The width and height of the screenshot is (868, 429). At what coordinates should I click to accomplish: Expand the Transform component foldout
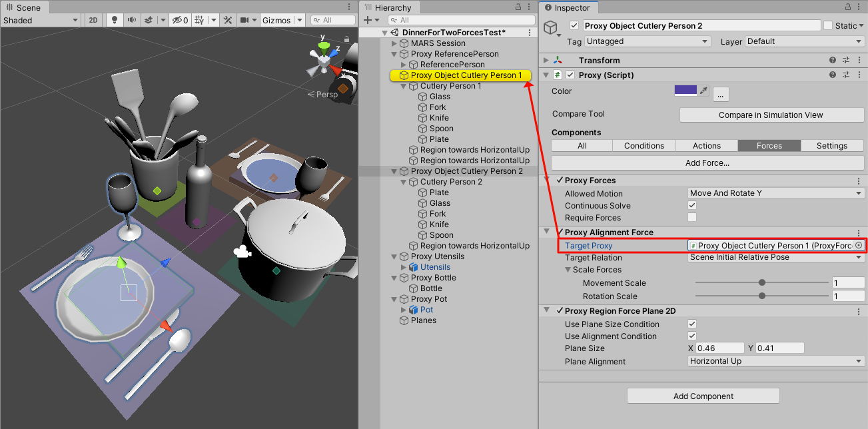pyautogui.click(x=547, y=61)
